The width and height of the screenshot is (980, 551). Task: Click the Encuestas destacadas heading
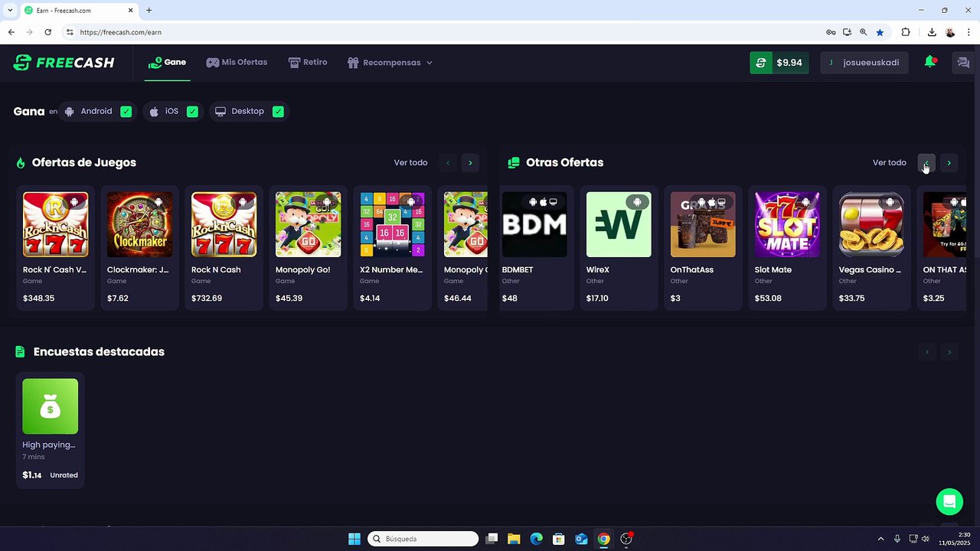click(x=99, y=352)
